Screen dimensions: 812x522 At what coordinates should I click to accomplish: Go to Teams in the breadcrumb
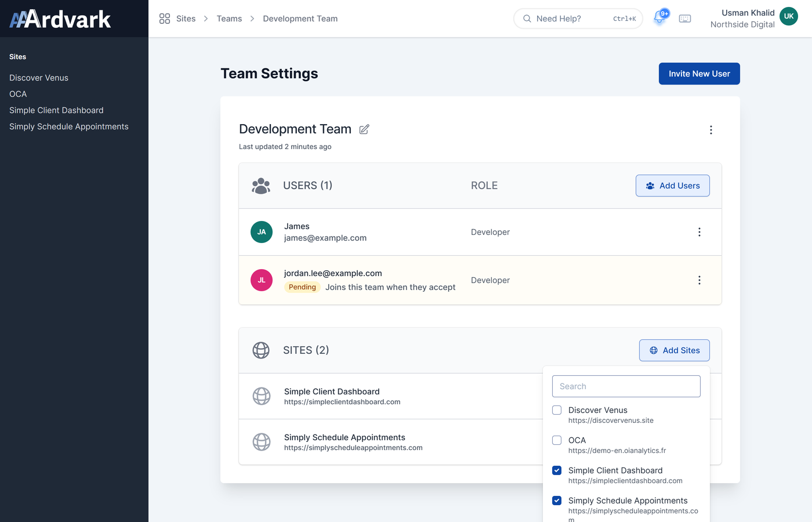point(229,19)
